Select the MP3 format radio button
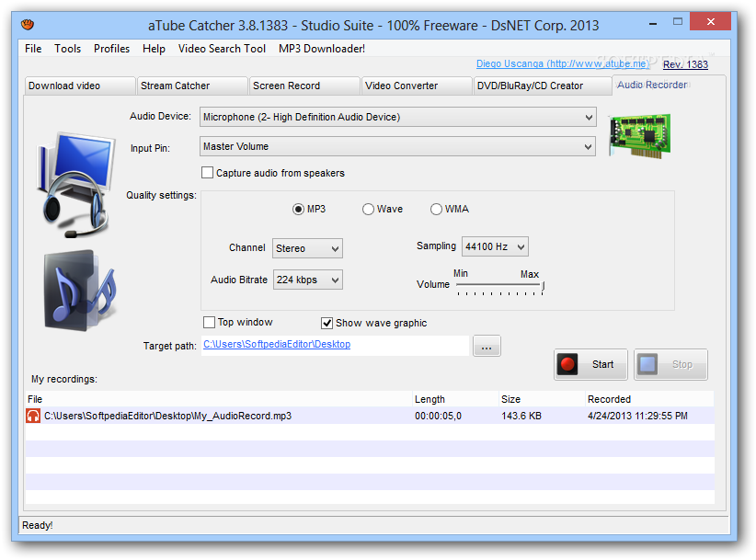756x560 pixels. [x=299, y=209]
